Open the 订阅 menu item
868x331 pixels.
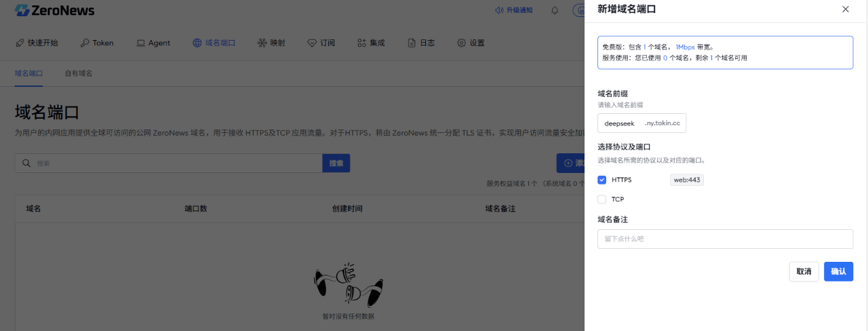pos(321,43)
